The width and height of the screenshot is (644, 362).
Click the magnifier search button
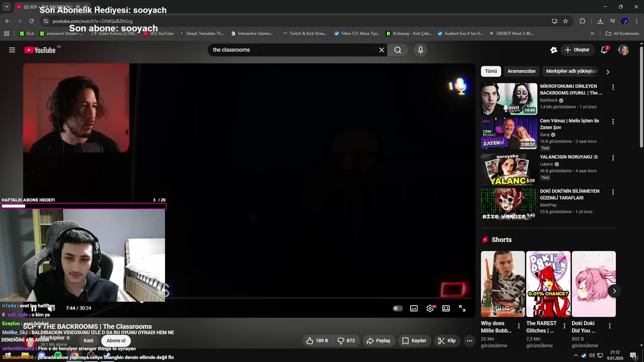[x=398, y=50]
